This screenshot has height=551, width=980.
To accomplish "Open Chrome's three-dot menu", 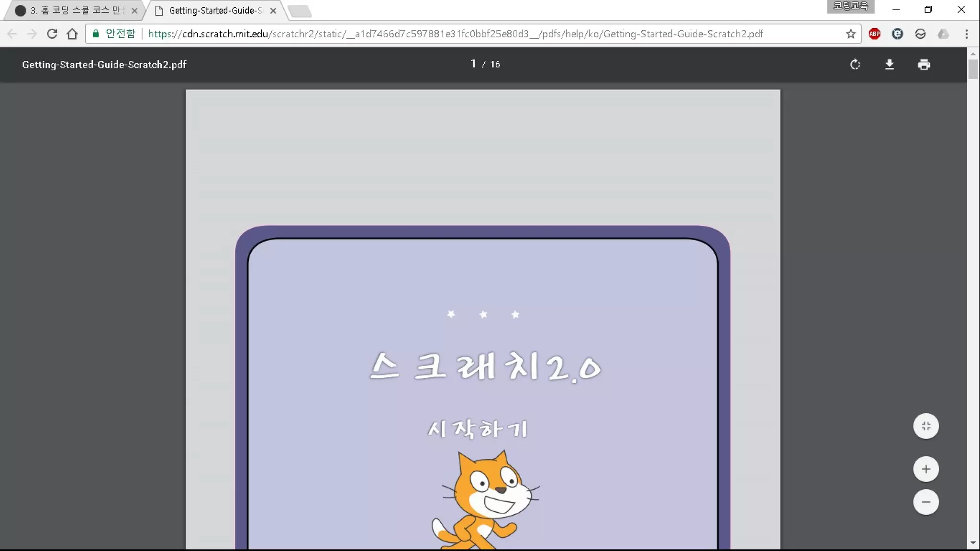I will [x=966, y=34].
